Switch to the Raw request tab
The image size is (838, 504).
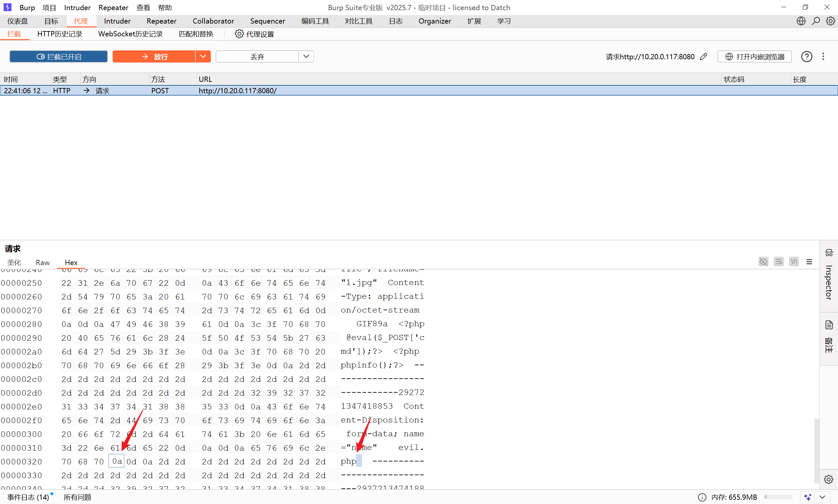point(43,262)
